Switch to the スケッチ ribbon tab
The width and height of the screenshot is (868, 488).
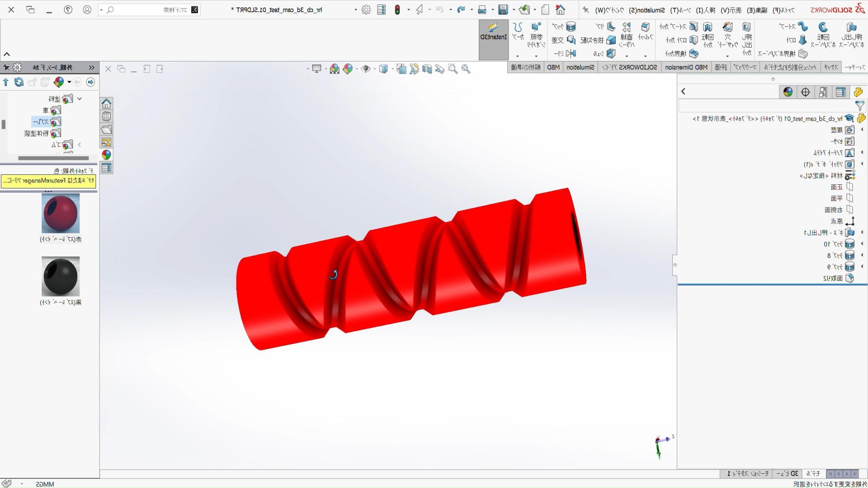(831, 67)
